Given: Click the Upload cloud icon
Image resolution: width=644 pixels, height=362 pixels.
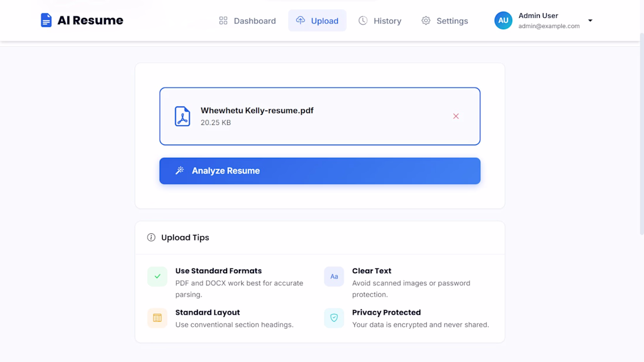Looking at the screenshot, I should point(301,20).
